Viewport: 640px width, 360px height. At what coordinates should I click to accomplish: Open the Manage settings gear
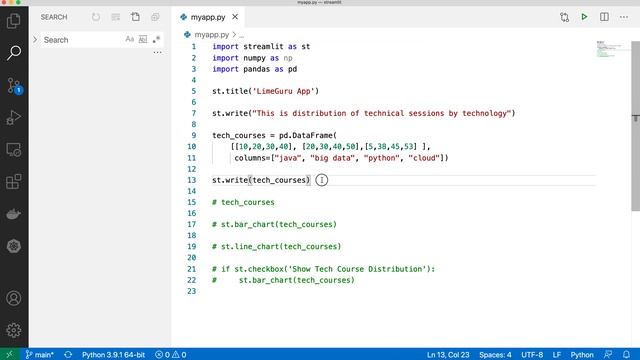point(14,330)
